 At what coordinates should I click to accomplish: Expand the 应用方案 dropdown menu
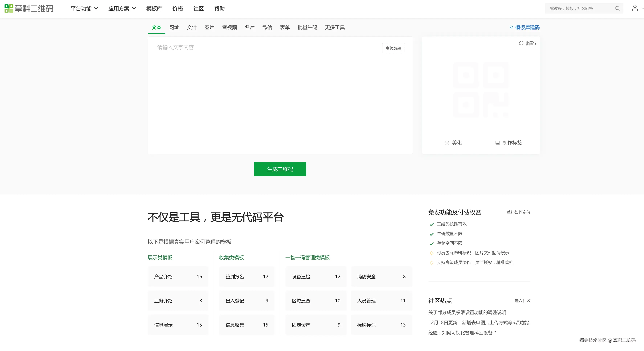122,9
